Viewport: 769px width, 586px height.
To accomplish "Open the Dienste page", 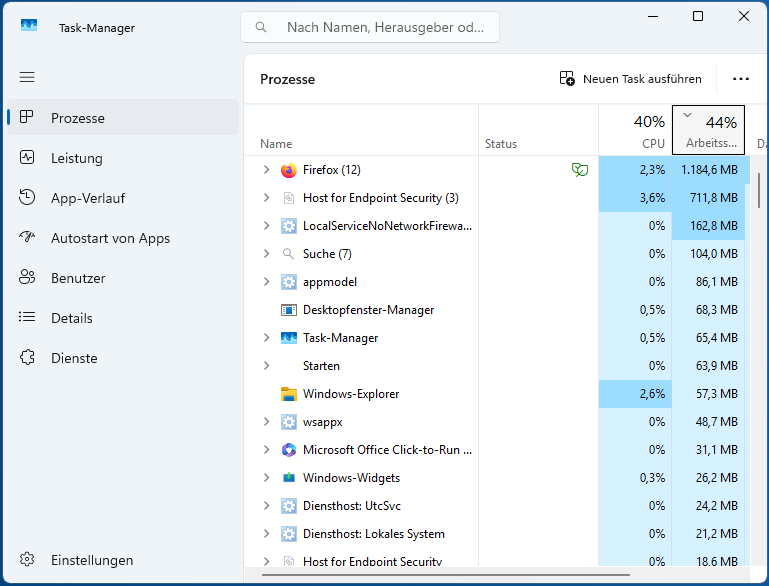I will point(123,358).
